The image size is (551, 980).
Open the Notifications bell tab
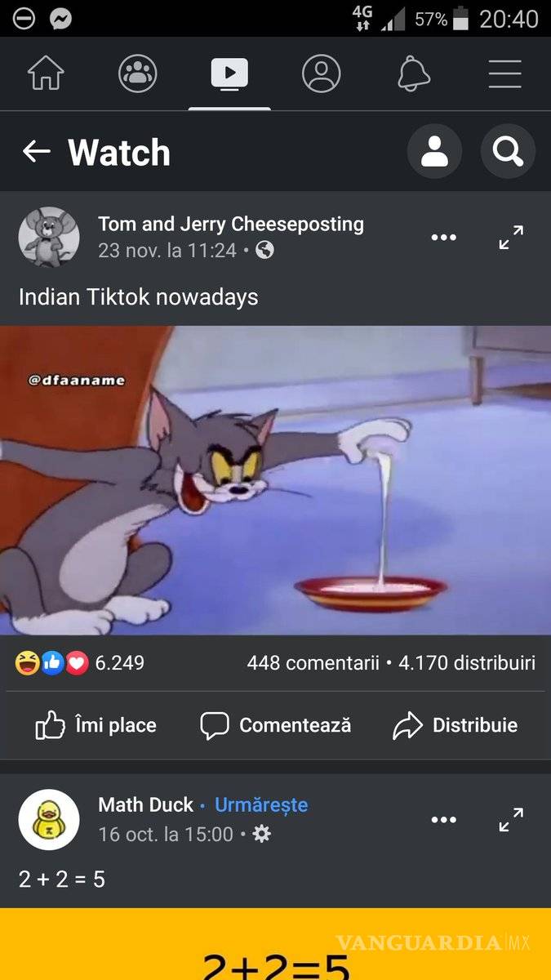pyautogui.click(x=414, y=74)
